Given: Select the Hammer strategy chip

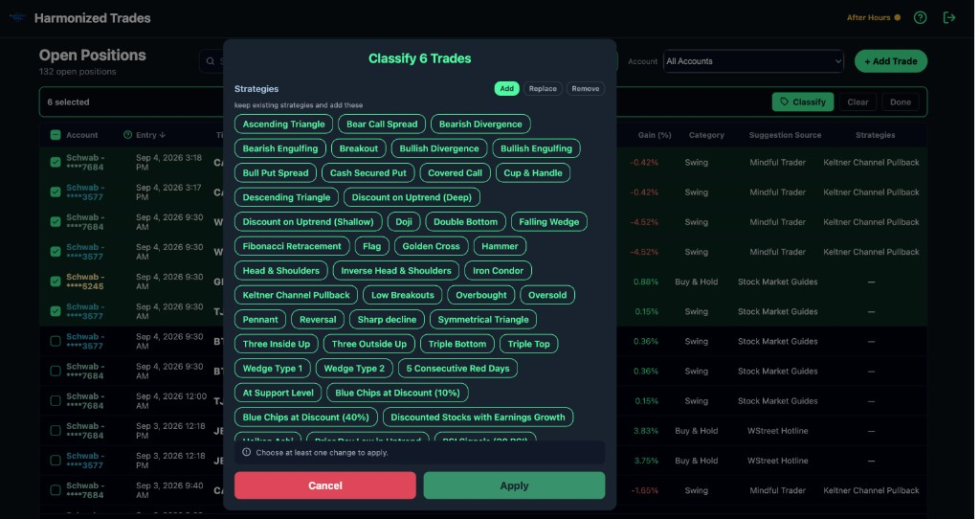Looking at the screenshot, I should tap(500, 246).
